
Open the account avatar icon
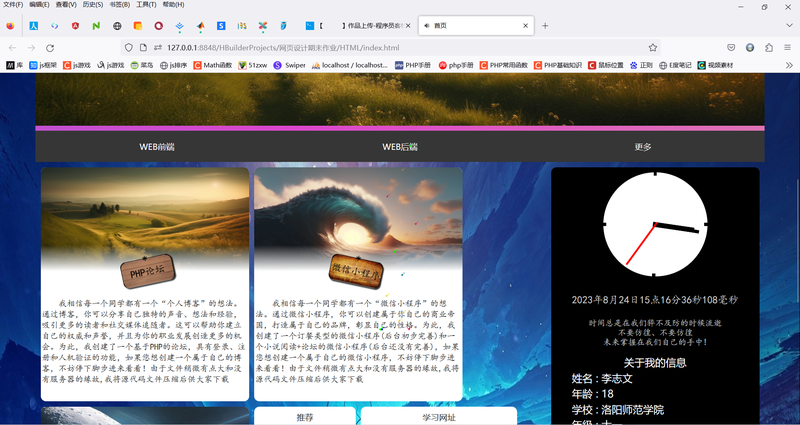pos(750,47)
